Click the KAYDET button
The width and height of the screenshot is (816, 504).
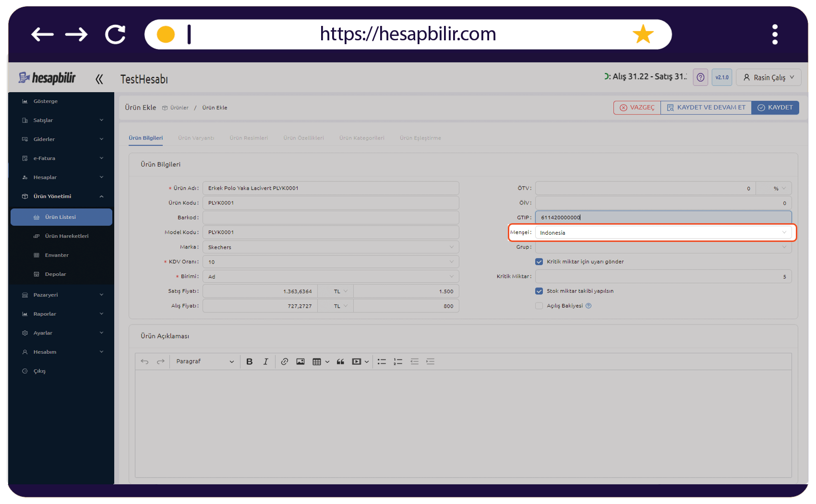(x=775, y=108)
